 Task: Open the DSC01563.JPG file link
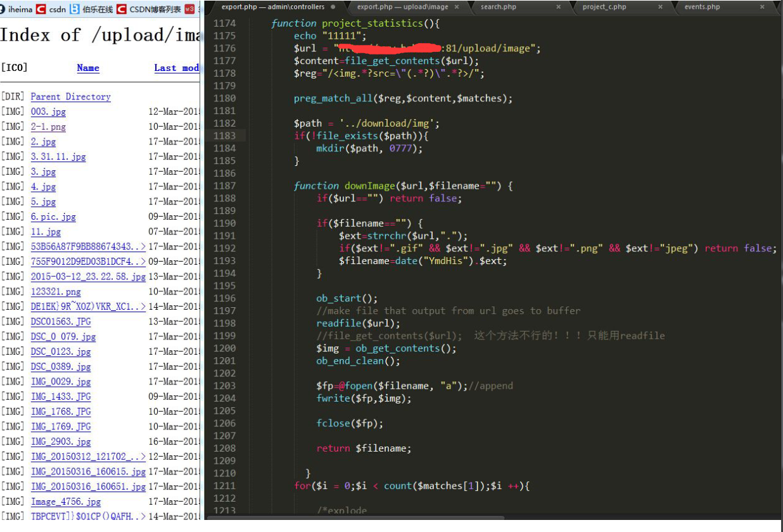click(x=61, y=322)
